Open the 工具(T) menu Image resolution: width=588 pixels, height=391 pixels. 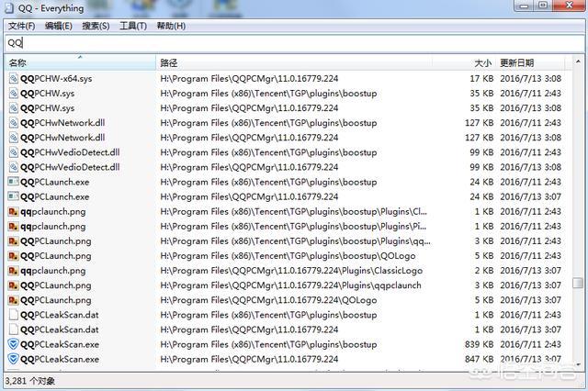click(x=132, y=26)
